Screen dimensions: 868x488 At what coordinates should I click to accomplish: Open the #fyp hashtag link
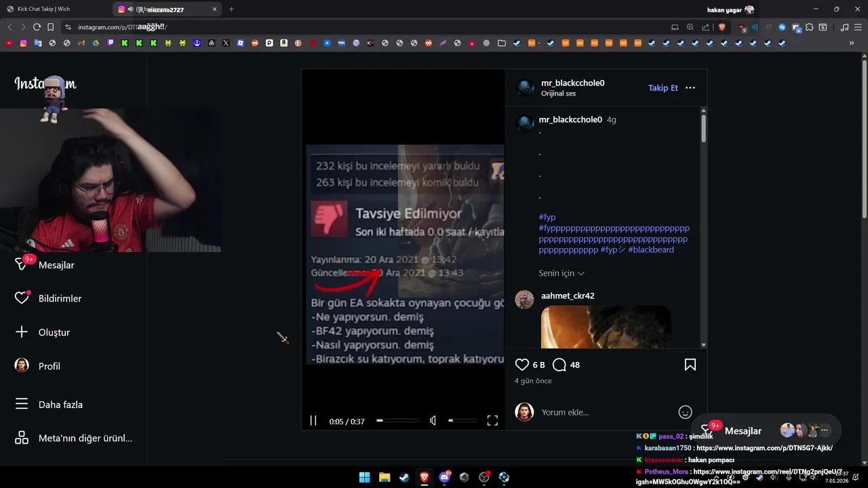click(x=547, y=217)
